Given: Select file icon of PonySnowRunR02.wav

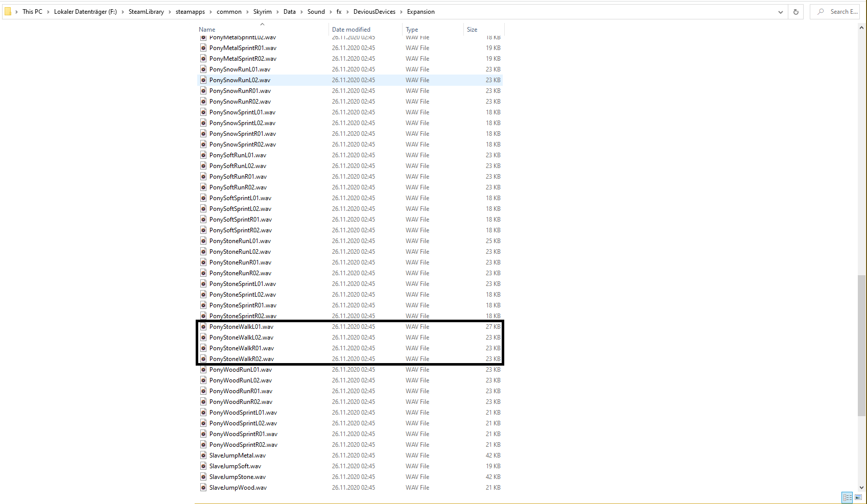Looking at the screenshot, I should tap(203, 102).
